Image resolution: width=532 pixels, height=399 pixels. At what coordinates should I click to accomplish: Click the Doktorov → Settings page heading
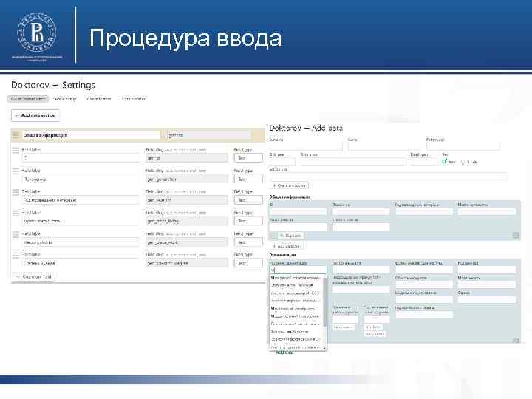tap(53, 85)
